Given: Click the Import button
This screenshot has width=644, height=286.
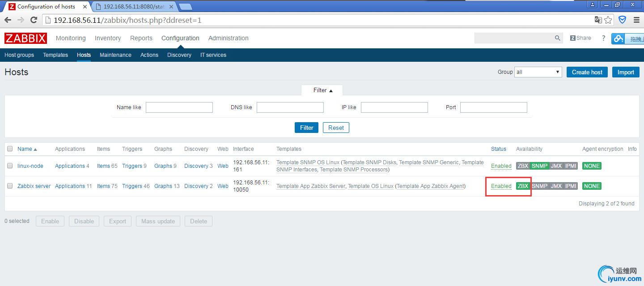Looking at the screenshot, I should click(x=626, y=72).
